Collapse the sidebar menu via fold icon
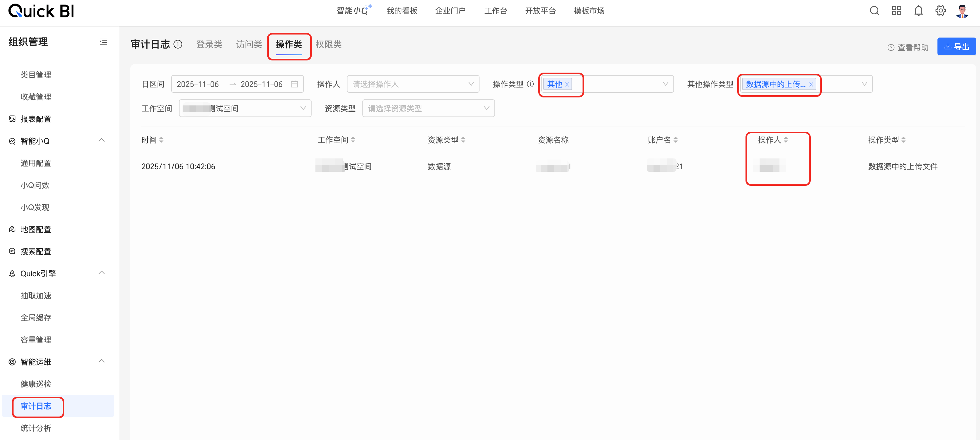The image size is (980, 440). pos(103,41)
